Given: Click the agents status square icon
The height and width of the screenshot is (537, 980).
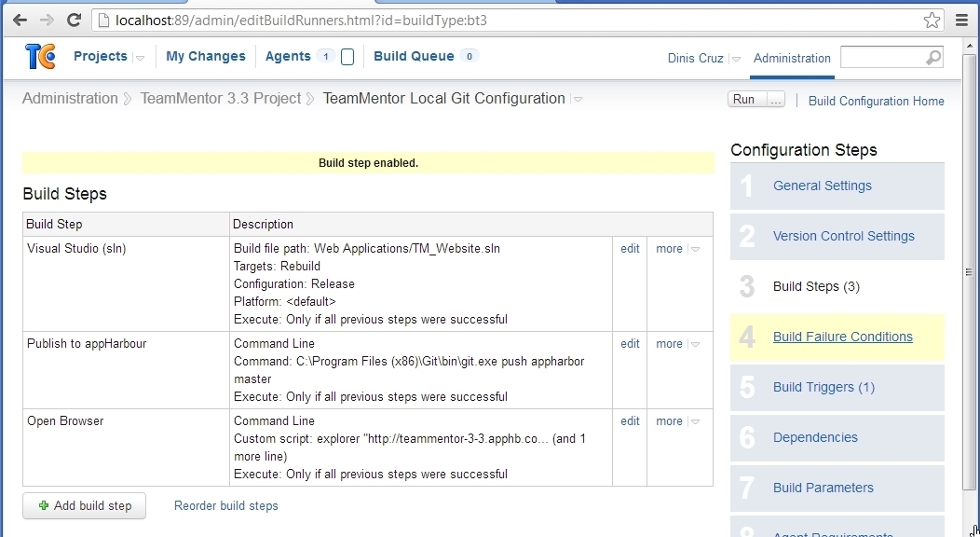Looking at the screenshot, I should (347, 57).
